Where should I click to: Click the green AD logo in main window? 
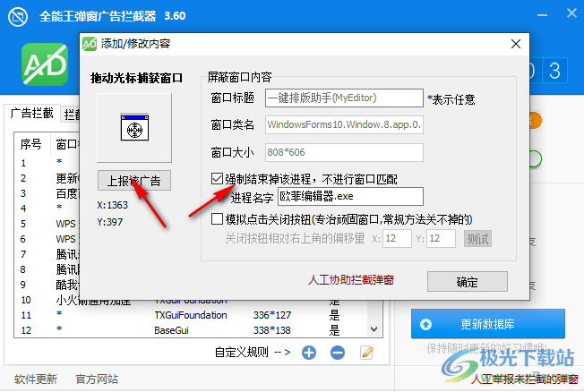[45, 64]
